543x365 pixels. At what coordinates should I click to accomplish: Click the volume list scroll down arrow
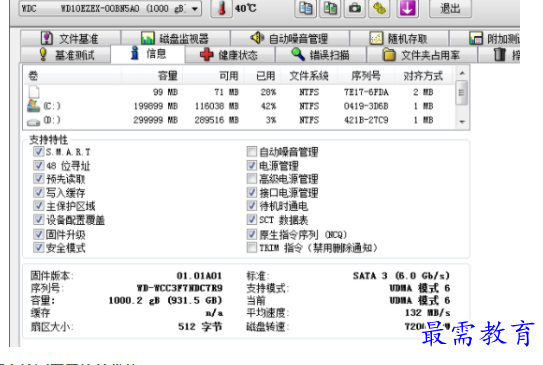tap(462, 122)
